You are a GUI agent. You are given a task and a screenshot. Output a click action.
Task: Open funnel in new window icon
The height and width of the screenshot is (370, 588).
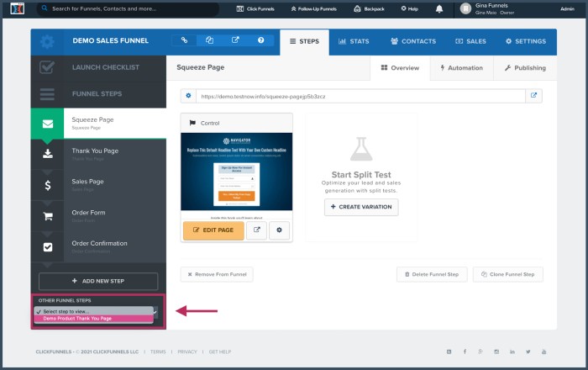point(235,40)
